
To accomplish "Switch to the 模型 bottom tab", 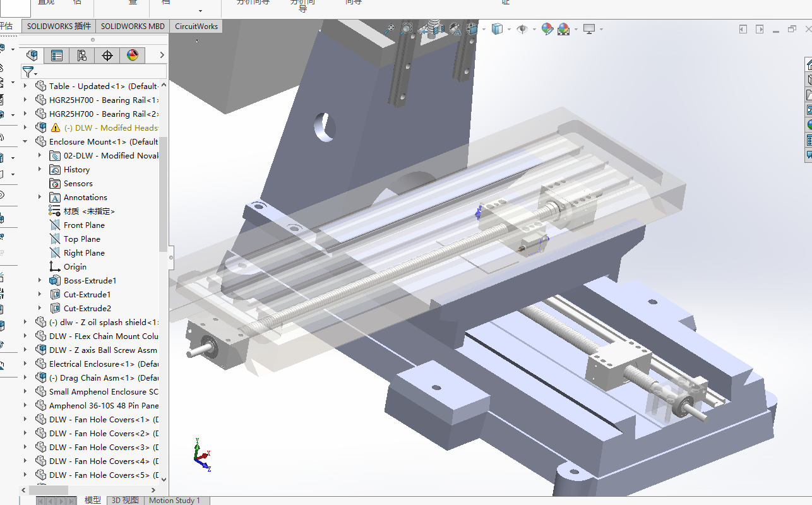I will pos(93,500).
